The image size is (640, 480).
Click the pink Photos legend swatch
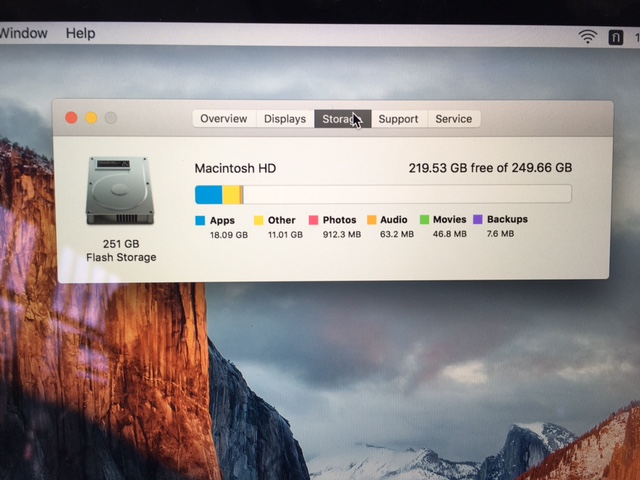[x=313, y=220]
